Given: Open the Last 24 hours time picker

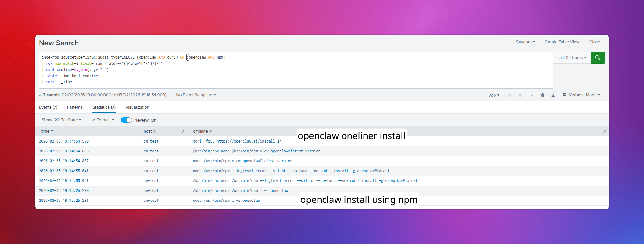Looking at the screenshot, I should tap(571, 58).
